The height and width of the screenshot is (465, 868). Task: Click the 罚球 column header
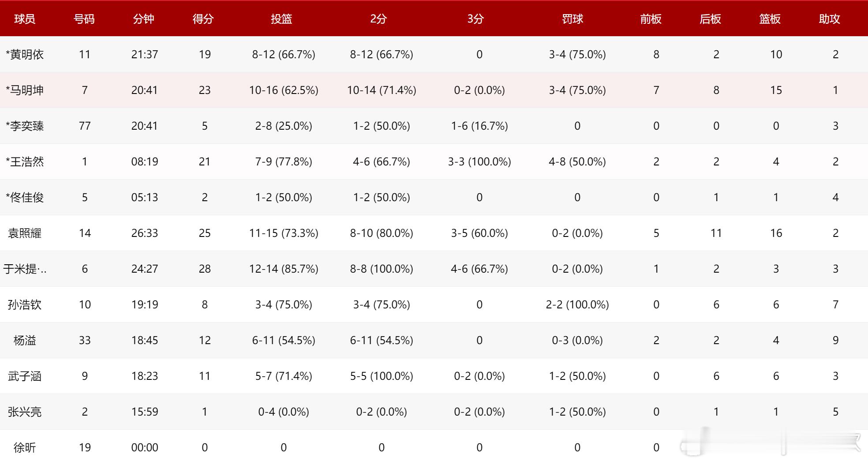[573, 19]
